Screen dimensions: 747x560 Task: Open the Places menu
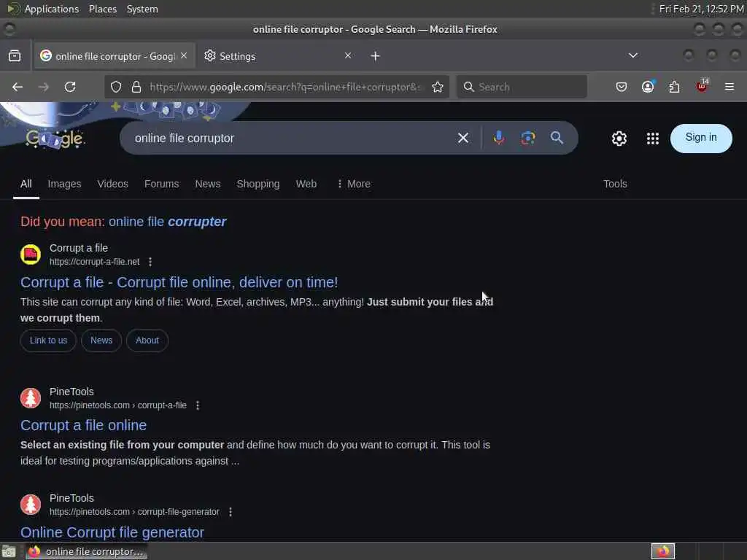tap(103, 9)
